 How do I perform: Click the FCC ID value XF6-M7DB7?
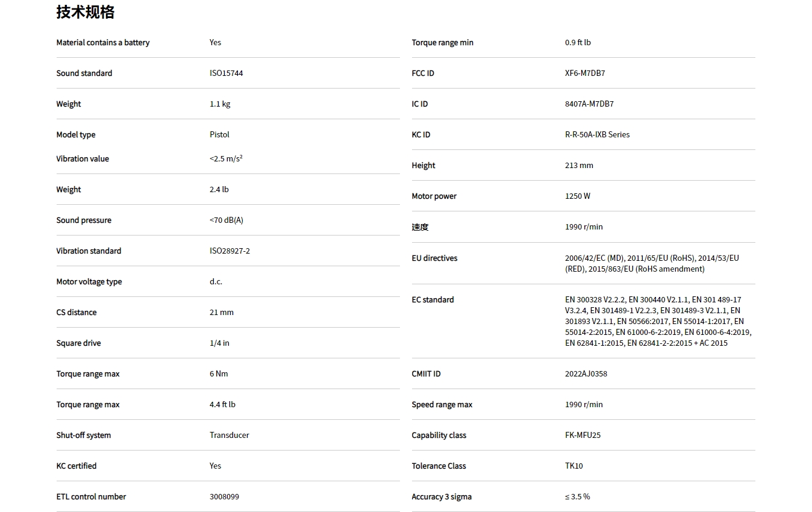pyautogui.click(x=585, y=73)
